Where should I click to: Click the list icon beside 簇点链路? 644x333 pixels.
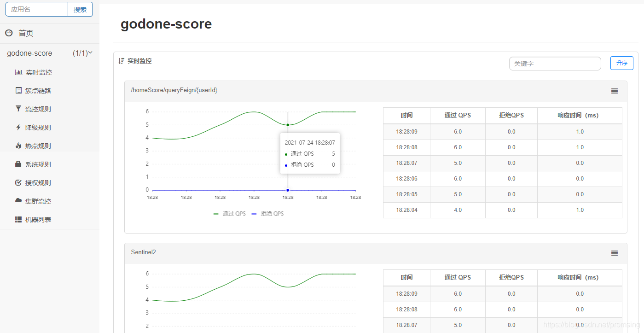(x=18, y=91)
